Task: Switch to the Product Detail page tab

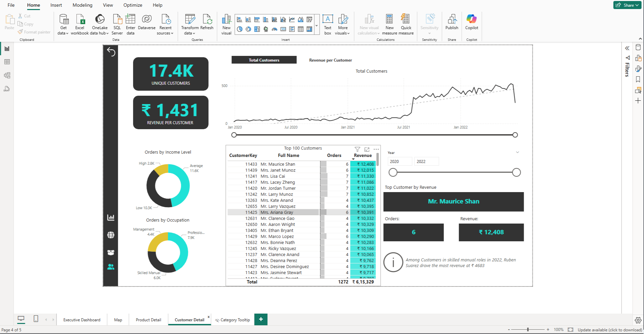Action: 148,320
